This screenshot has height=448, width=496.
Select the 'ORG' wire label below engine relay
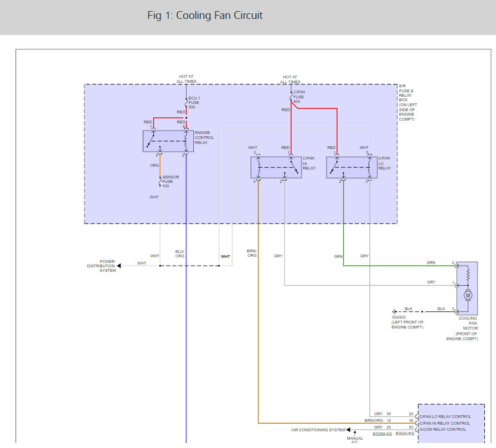154,165
